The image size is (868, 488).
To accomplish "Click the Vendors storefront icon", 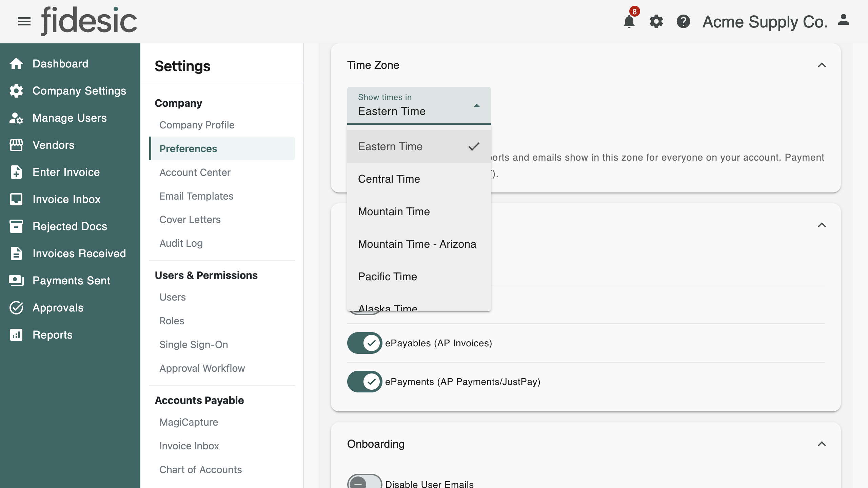I will pyautogui.click(x=16, y=145).
